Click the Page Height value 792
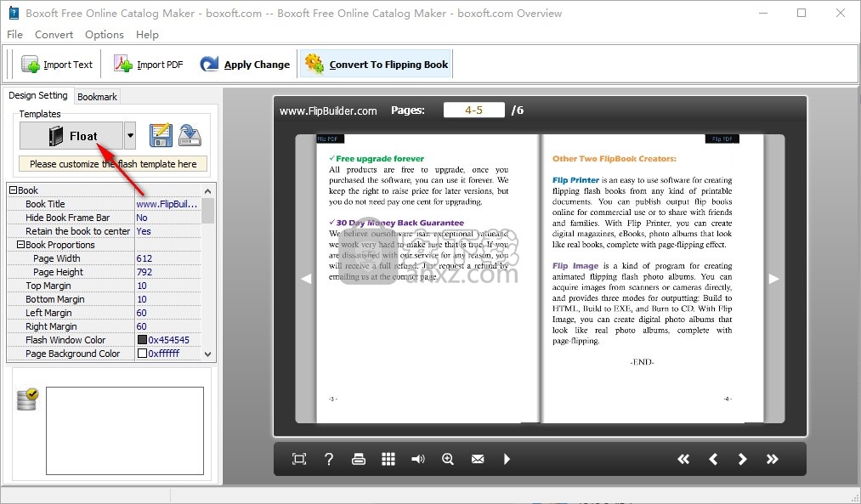 (167, 272)
